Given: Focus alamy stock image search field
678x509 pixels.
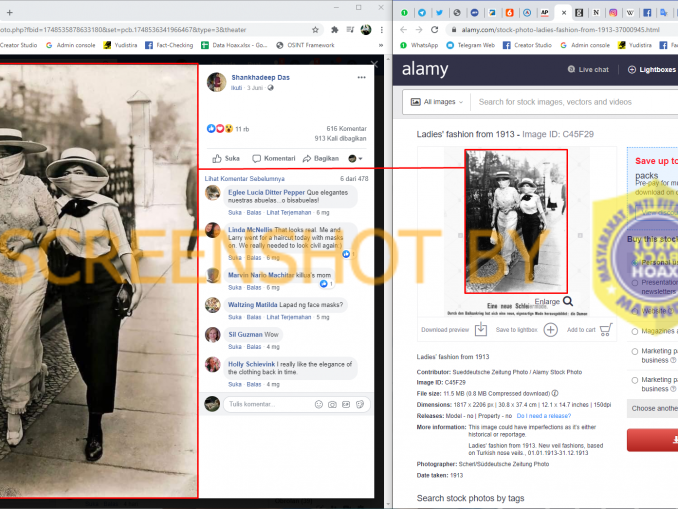Looking at the screenshot, I should click(x=575, y=102).
